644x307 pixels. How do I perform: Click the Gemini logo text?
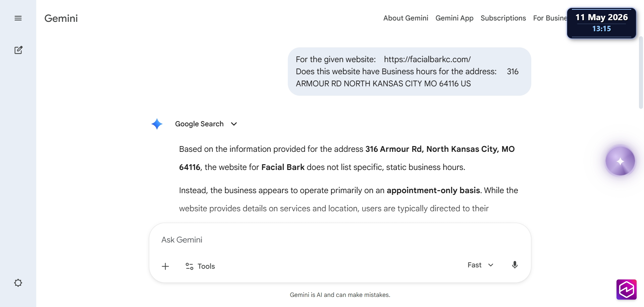[x=61, y=18]
